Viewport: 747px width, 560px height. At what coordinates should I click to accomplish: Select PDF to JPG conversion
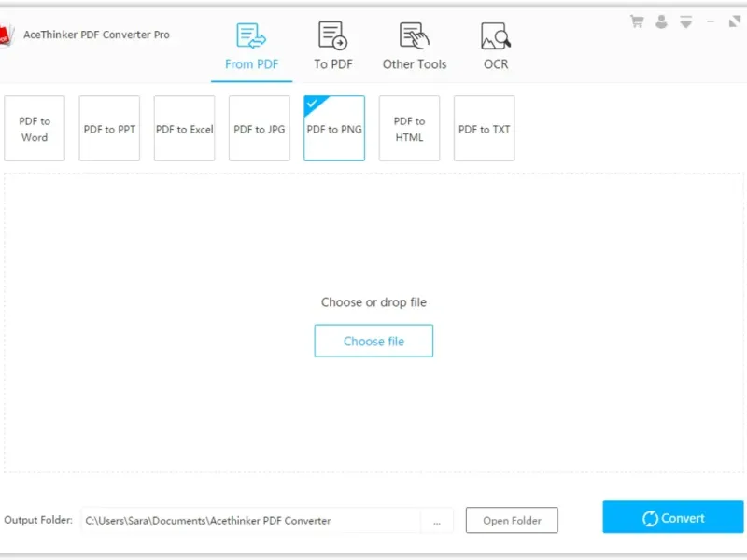click(260, 128)
